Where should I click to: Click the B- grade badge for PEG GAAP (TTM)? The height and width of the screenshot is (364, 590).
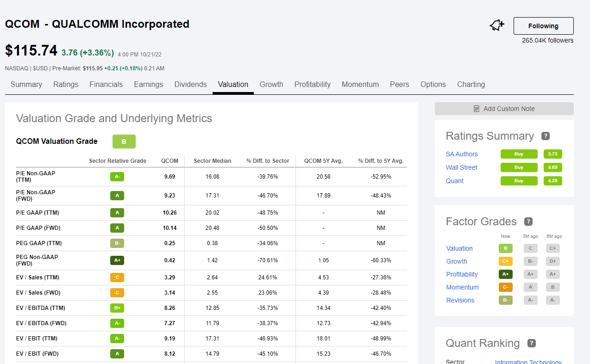coord(117,243)
